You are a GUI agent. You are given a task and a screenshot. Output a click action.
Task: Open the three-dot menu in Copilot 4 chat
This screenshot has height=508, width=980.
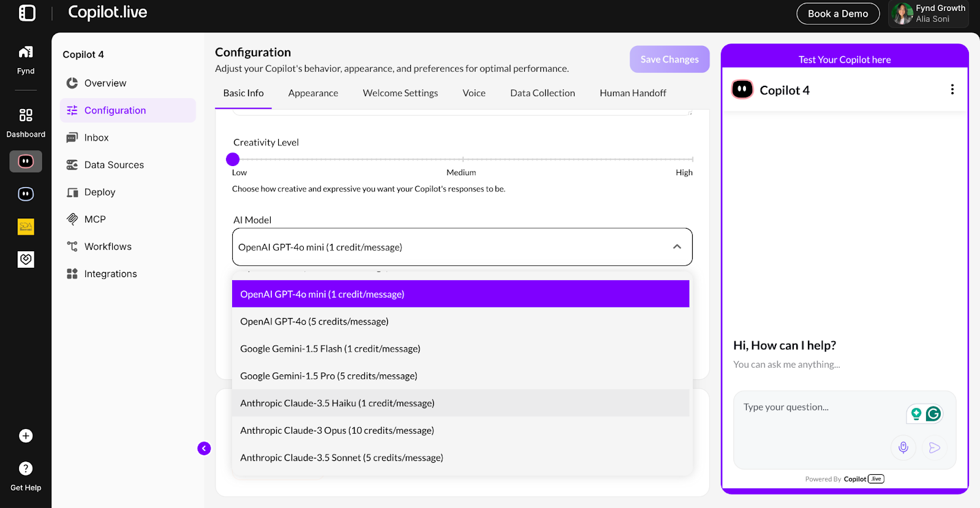pyautogui.click(x=952, y=89)
